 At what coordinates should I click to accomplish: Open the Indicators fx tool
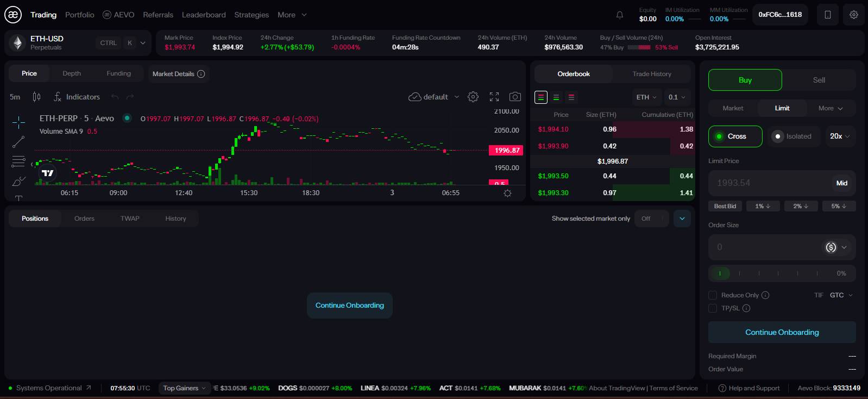pos(77,97)
